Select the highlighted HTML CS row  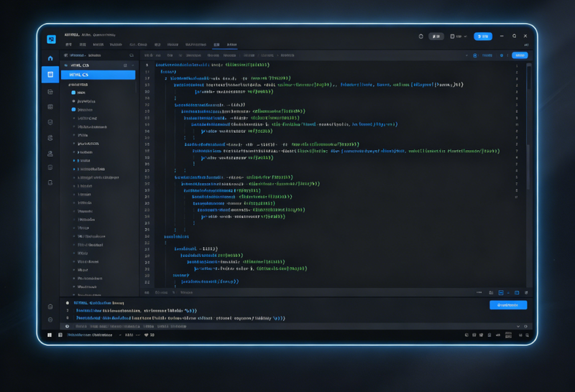pos(98,75)
